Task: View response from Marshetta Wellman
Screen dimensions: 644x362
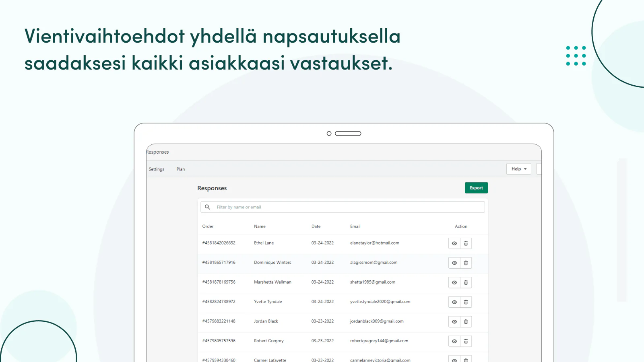Action: click(454, 283)
